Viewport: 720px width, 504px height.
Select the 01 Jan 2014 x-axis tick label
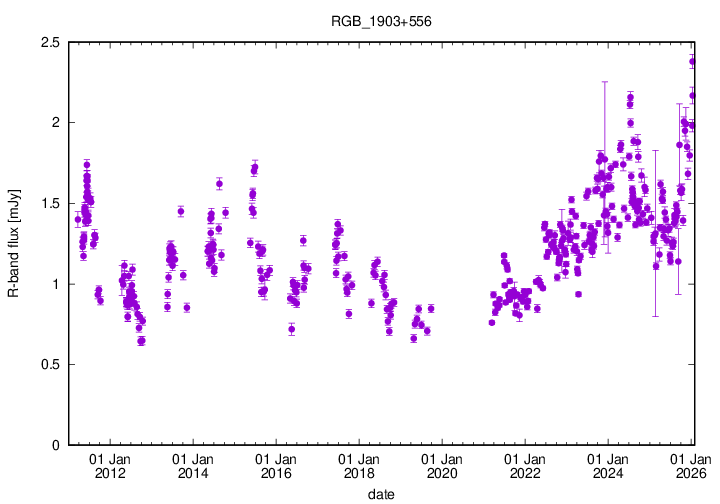pyautogui.click(x=193, y=466)
